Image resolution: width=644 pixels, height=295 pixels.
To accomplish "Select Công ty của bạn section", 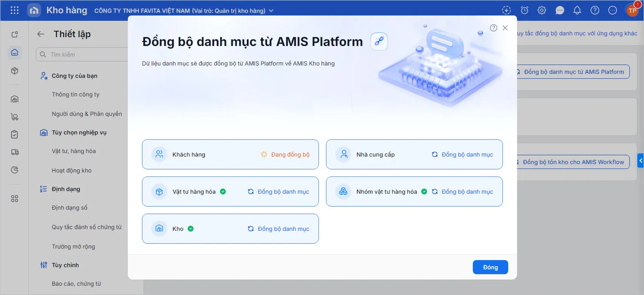I will (74, 76).
